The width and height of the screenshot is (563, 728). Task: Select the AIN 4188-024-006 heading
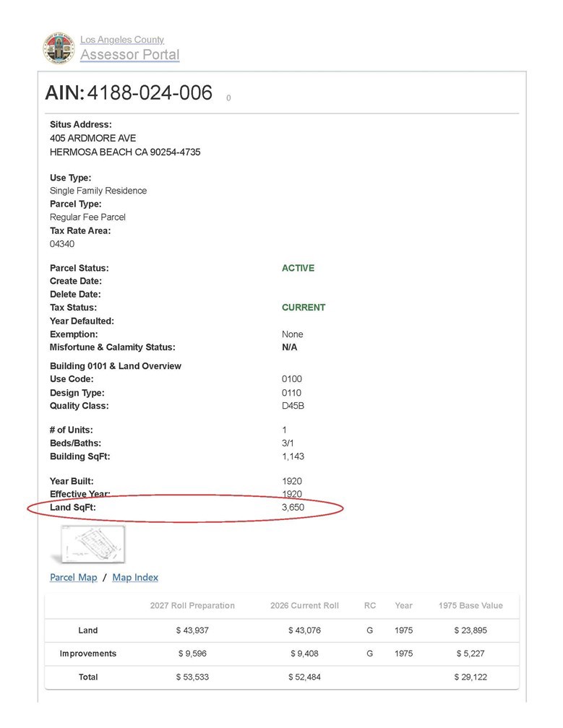tap(129, 93)
